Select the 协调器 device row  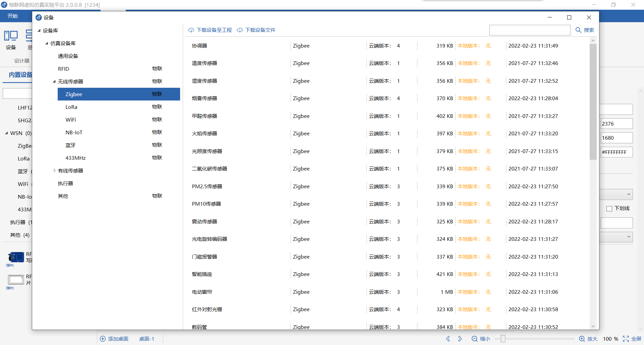[387, 46]
